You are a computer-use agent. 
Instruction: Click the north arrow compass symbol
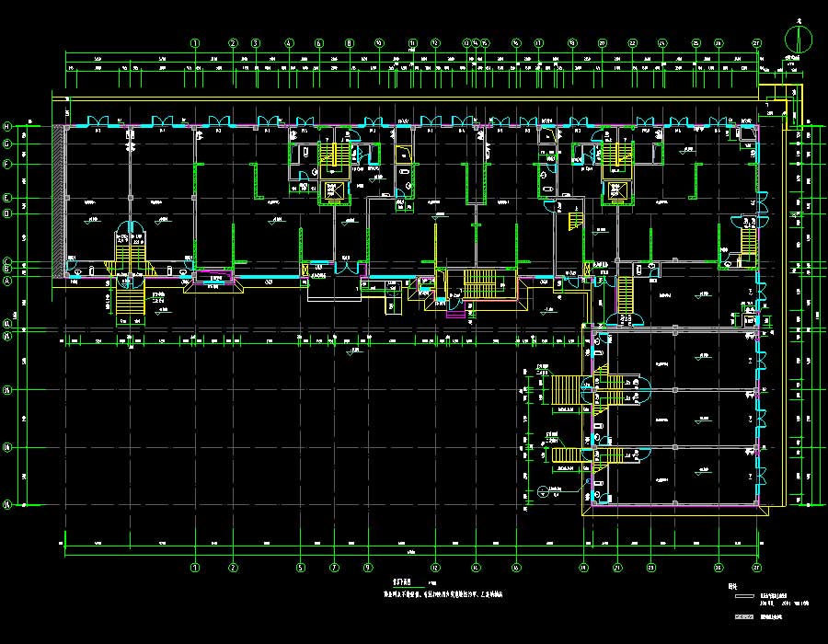799,38
